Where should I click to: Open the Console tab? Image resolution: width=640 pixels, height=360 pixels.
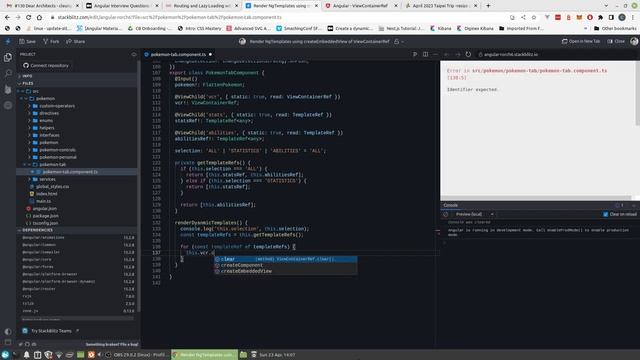451,205
